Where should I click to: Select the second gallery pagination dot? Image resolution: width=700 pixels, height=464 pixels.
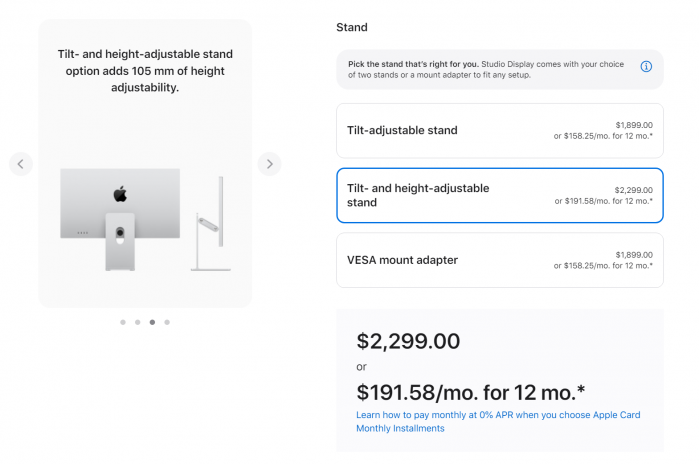pos(137,322)
